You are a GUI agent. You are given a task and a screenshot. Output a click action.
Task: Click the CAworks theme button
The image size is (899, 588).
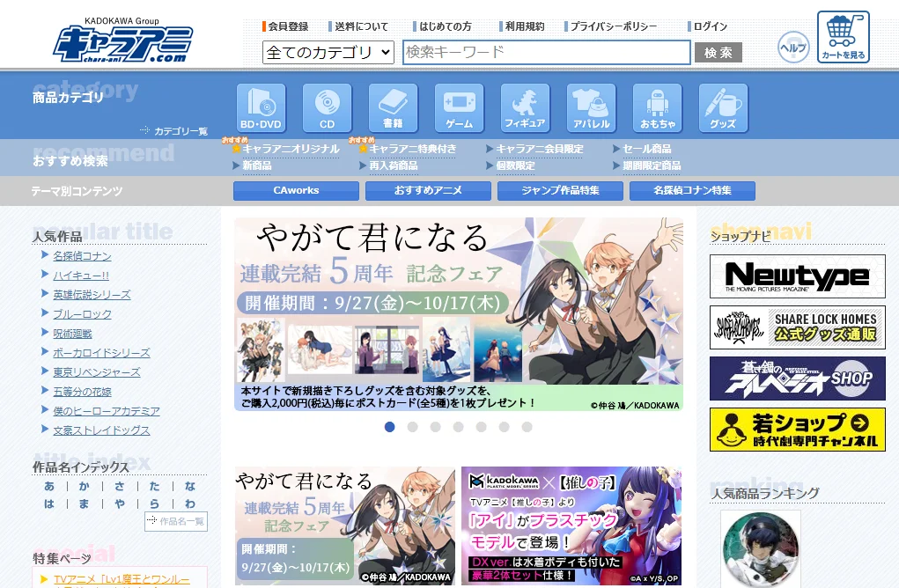pos(296,191)
